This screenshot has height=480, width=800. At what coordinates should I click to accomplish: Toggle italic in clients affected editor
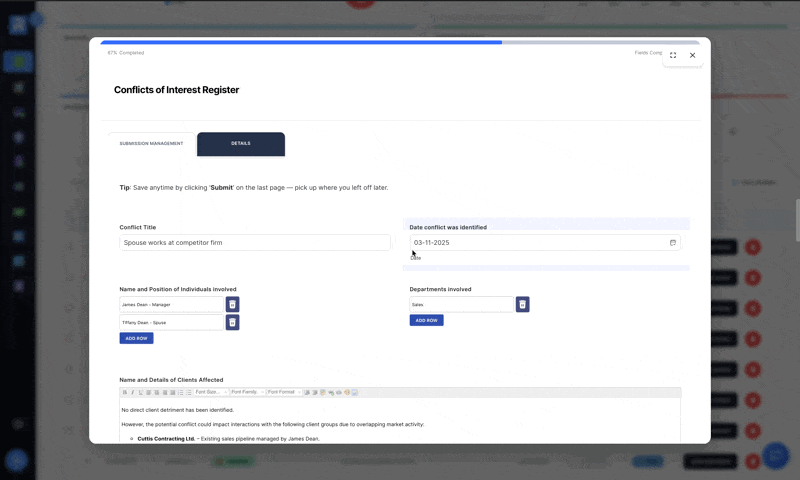point(133,392)
